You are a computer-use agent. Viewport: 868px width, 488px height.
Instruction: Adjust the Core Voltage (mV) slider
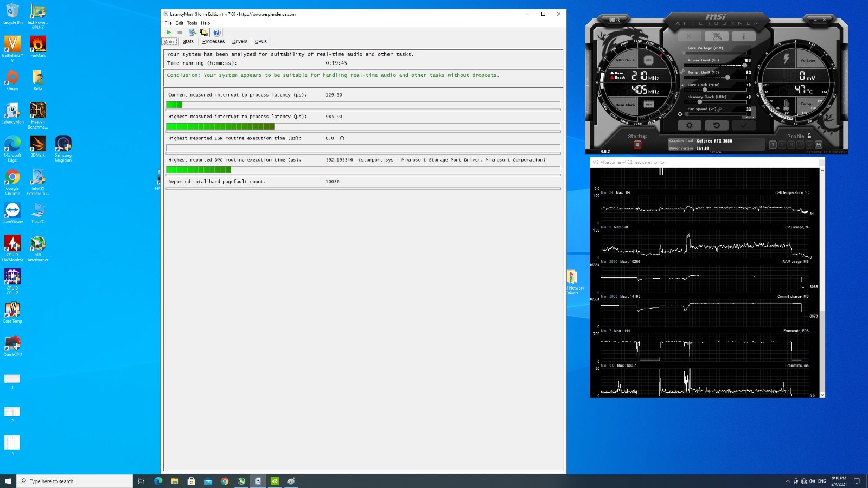click(716, 53)
